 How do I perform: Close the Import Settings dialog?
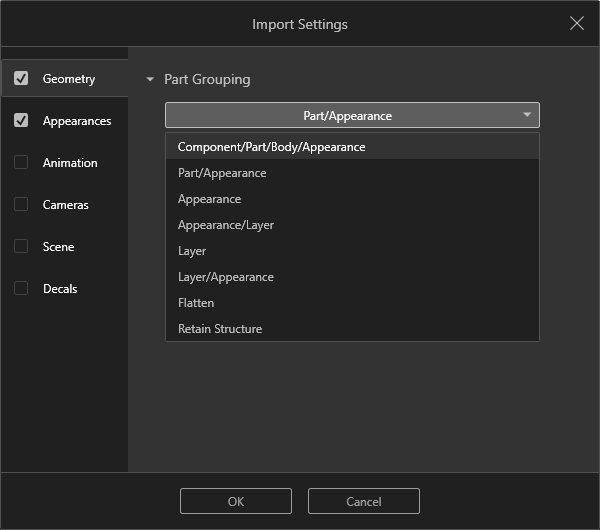pos(577,23)
